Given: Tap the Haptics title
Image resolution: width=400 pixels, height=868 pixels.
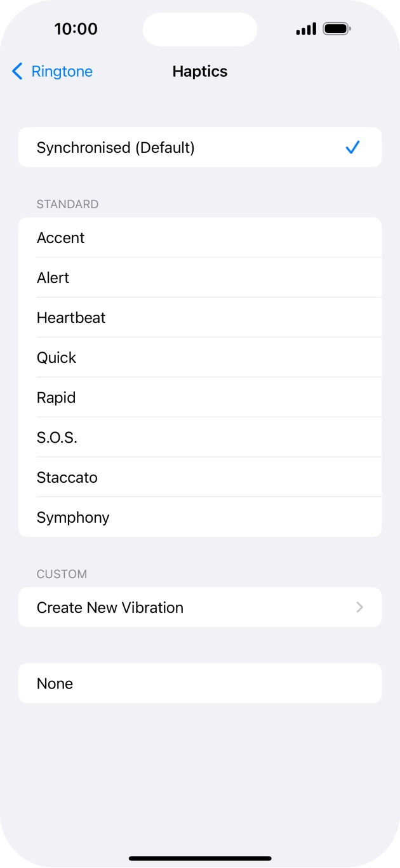Looking at the screenshot, I should pyautogui.click(x=199, y=71).
